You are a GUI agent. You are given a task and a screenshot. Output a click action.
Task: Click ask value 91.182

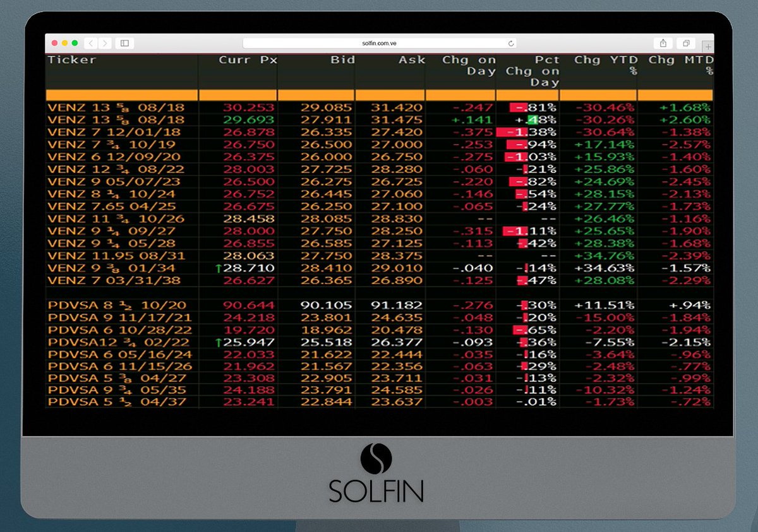click(397, 305)
